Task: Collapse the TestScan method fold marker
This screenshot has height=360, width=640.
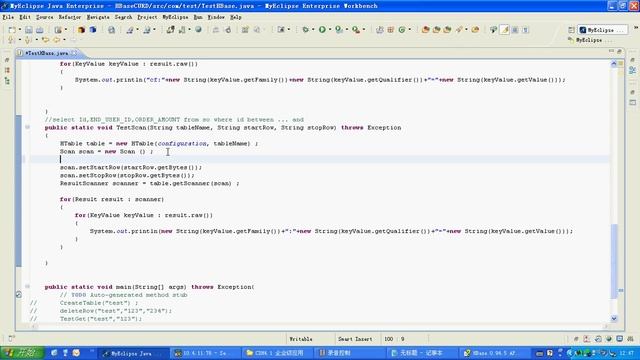Action: [27, 127]
